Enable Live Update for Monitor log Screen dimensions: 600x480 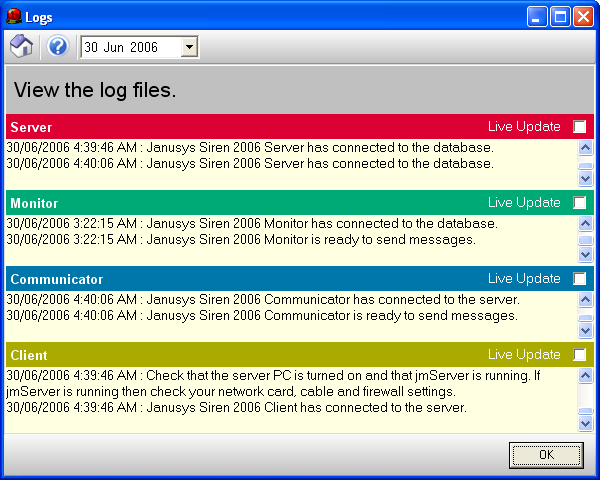coord(579,202)
